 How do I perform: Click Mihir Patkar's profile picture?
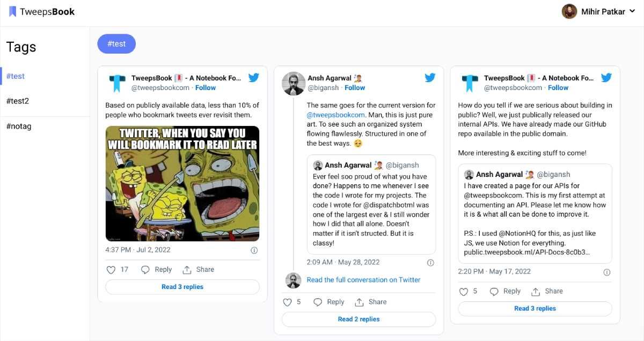(569, 11)
